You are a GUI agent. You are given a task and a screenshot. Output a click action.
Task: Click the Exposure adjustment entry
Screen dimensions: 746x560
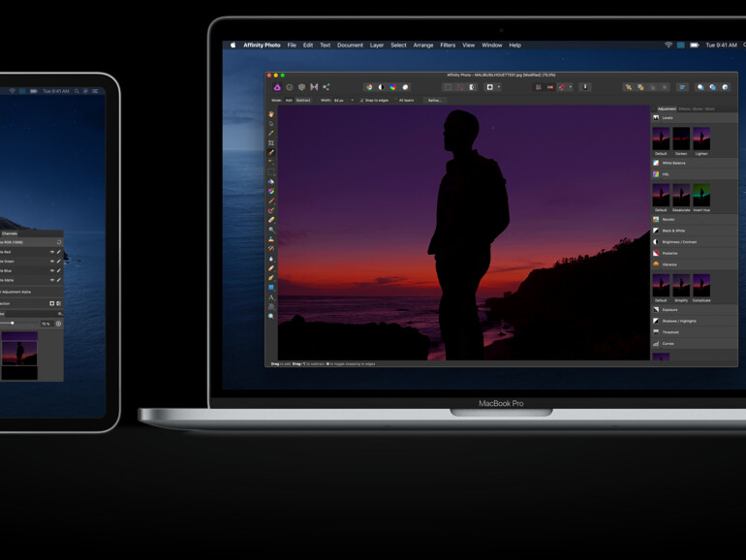[694, 310]
